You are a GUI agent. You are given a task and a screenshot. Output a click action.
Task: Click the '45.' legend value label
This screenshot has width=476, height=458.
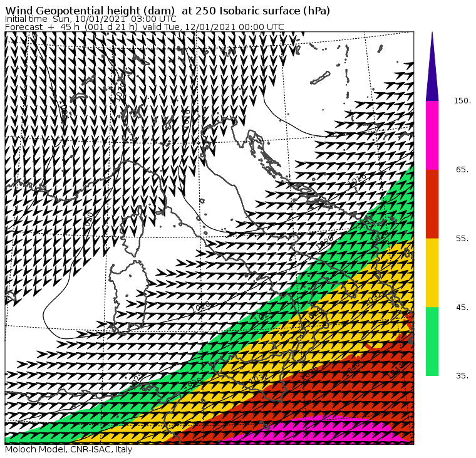[x=462, y=308]
